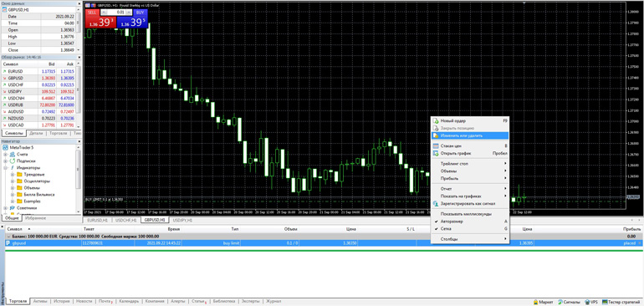Expand the Осцилляторы folder in Navigator
The width and height of the screenshot is (644, 306).
[x=13, y=181]
